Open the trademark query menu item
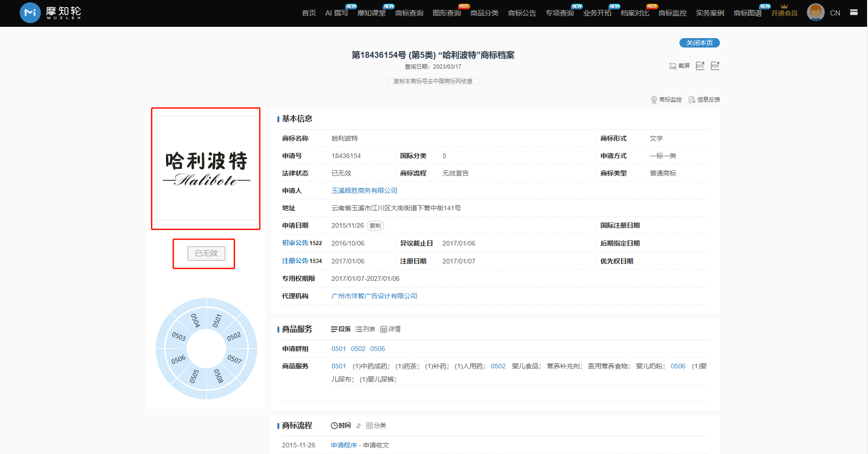This screenshot has height=454, width=868. 409,13
